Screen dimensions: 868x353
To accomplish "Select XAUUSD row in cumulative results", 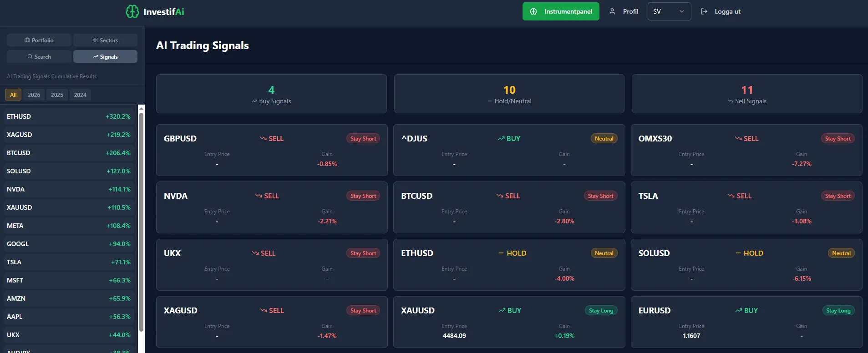I will (69, 207).
